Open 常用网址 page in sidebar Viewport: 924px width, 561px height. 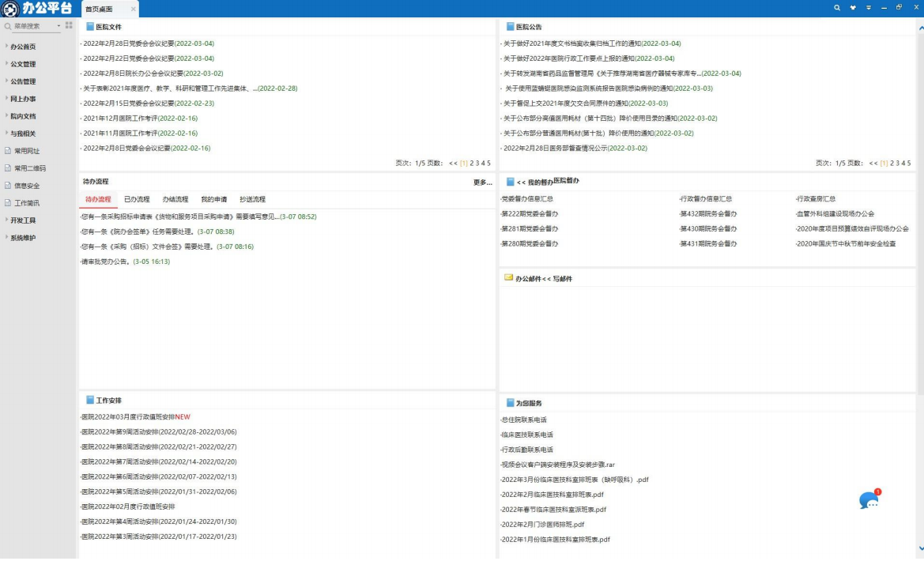27,151
